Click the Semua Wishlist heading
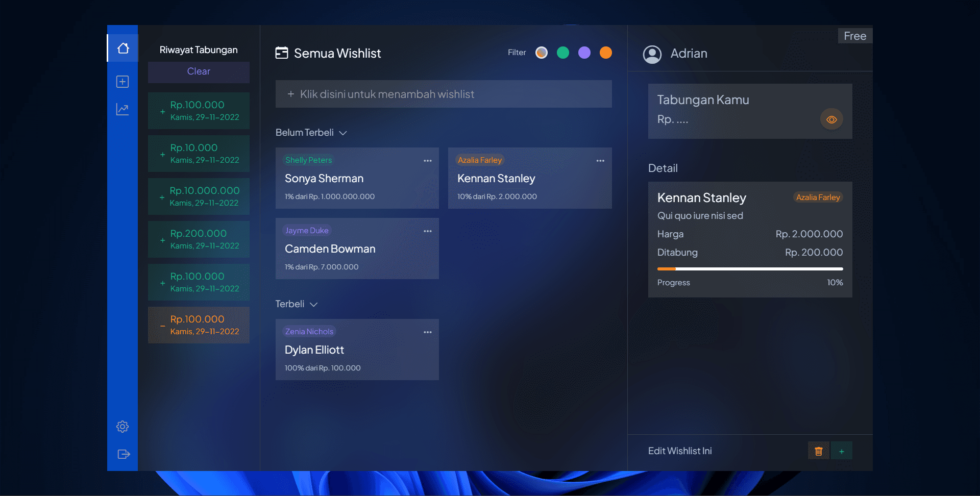 (337, 54)
